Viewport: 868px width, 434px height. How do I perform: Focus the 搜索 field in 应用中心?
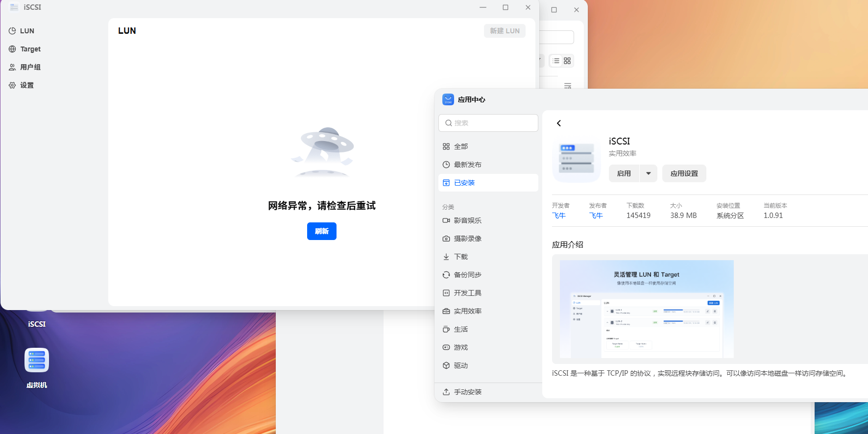(488, 123)
